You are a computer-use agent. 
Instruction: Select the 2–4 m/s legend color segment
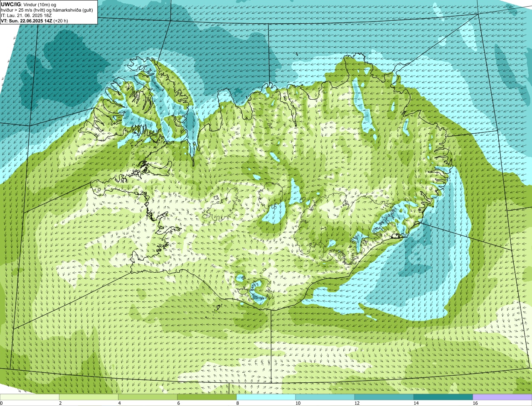[89, 397]
